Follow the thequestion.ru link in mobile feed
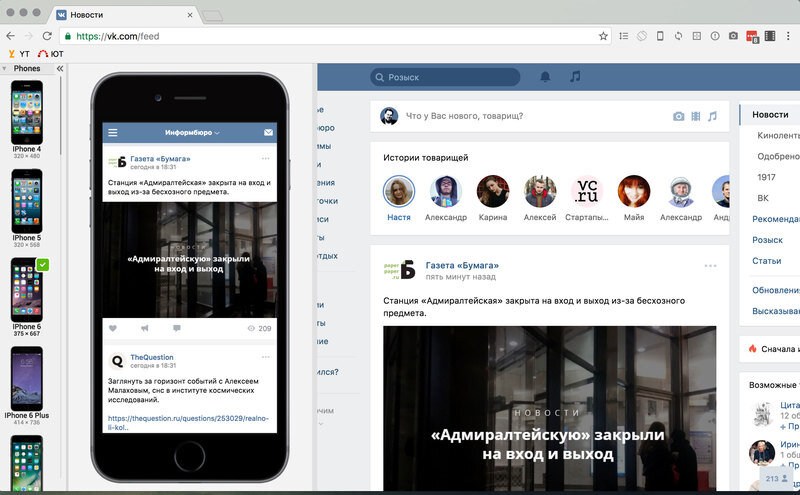This screenshot has height=495, width=800. pos(188,423)
